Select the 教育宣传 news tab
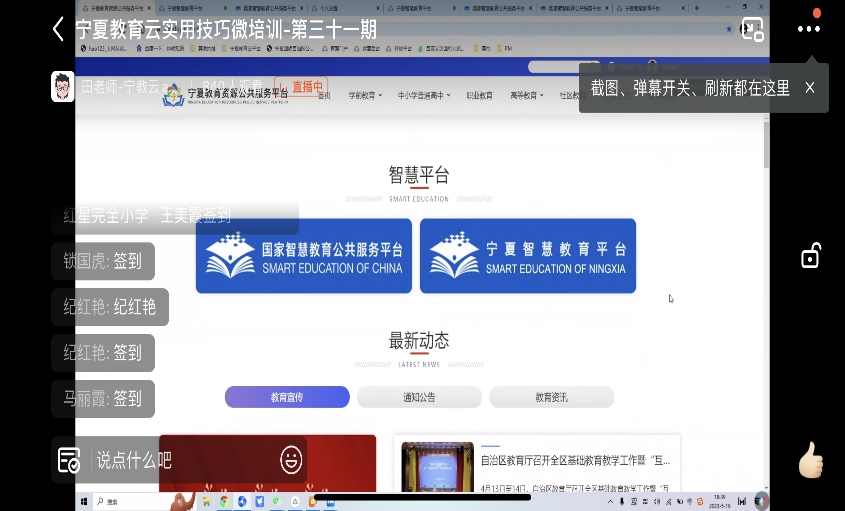Screen dimensions: 845x511 coord(287,397)
